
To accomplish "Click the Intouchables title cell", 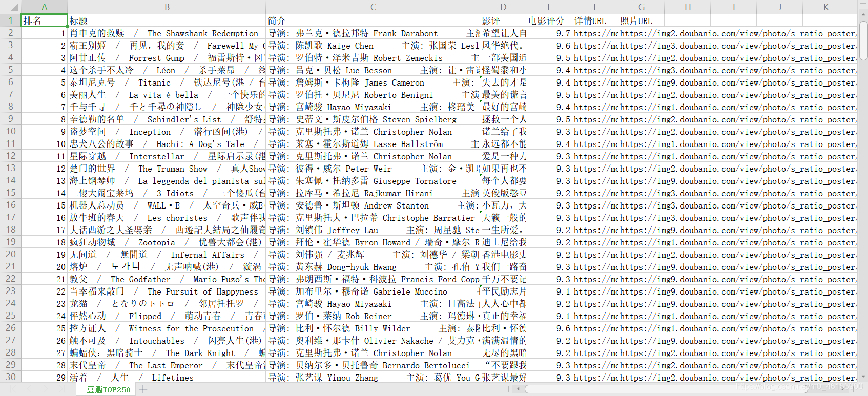I will coord(167,341).
